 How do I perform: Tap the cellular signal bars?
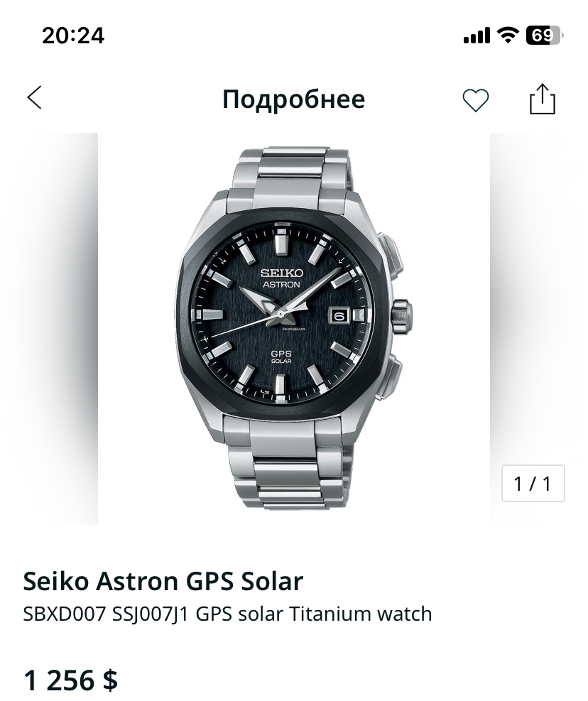click(x=477, y=36)
